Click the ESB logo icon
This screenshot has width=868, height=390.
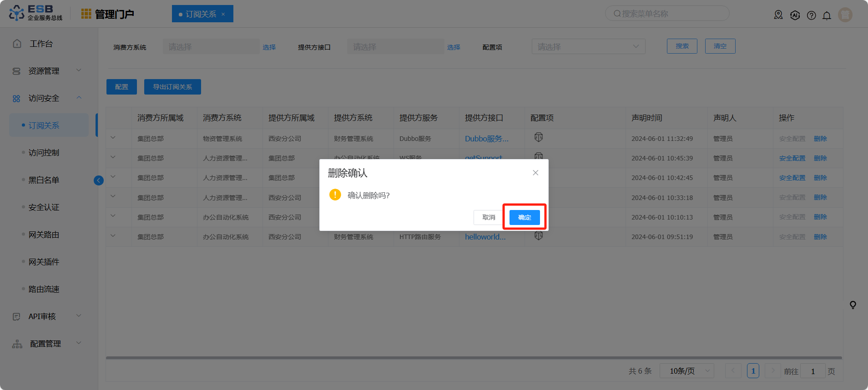pyautogui.click(x=17, y=13)
